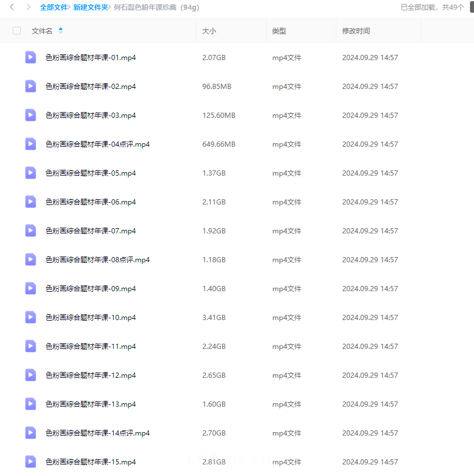Click the 类型 column header
This screenshot has height=476, width=474.
[x=279, y=31]
